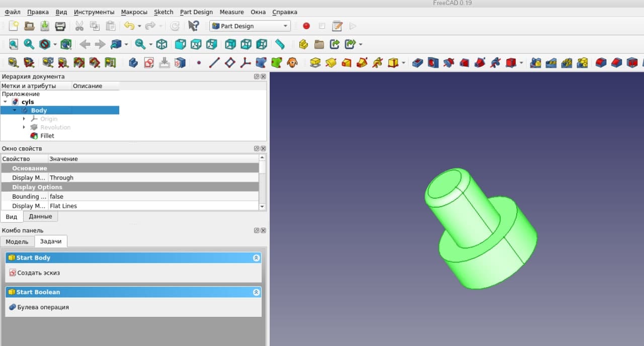Create a datum line
Image resolution: width=644 pixels, height=346 pixels.
coord(214,62)
